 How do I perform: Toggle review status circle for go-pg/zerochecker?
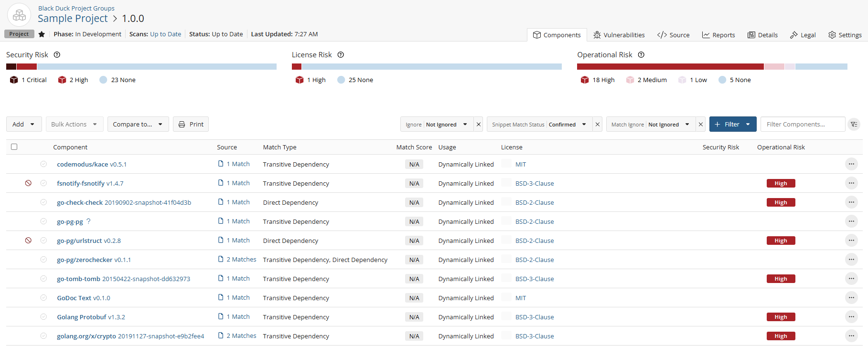click(43, 260)
